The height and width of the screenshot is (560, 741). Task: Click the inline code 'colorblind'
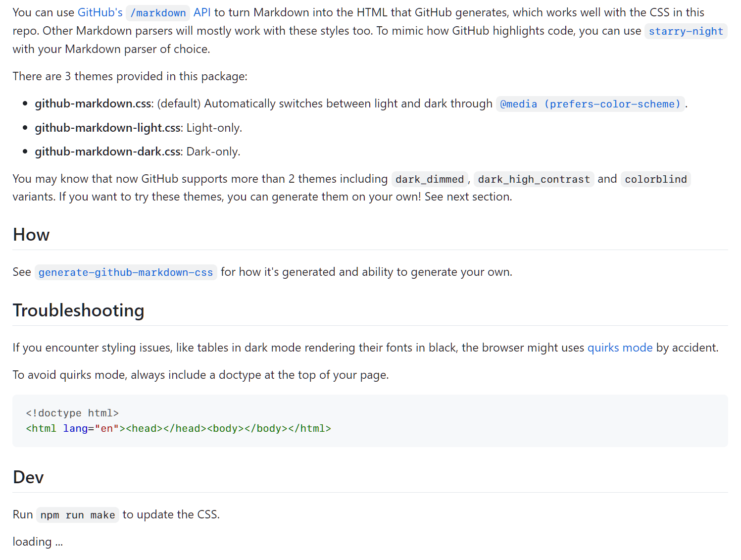(x=655, y=179)
